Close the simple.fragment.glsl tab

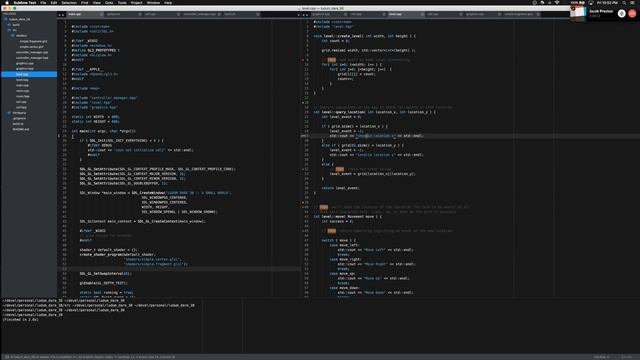538,14
